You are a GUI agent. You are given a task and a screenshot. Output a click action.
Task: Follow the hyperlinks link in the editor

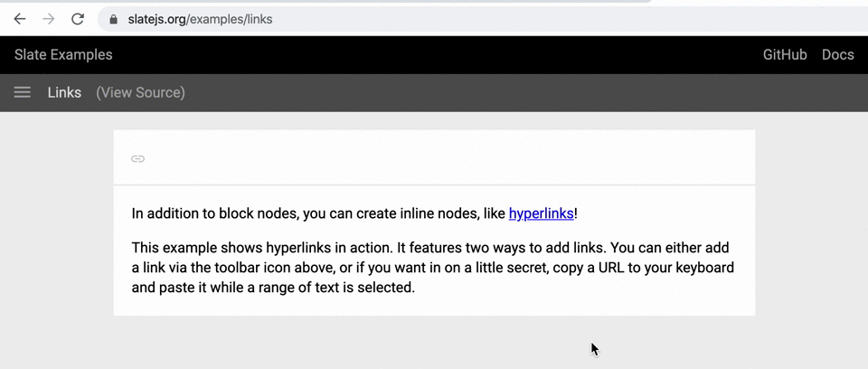click(x=541, y=213)
